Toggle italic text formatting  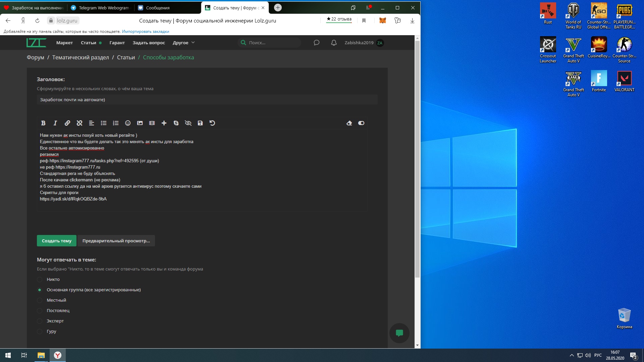55,123
